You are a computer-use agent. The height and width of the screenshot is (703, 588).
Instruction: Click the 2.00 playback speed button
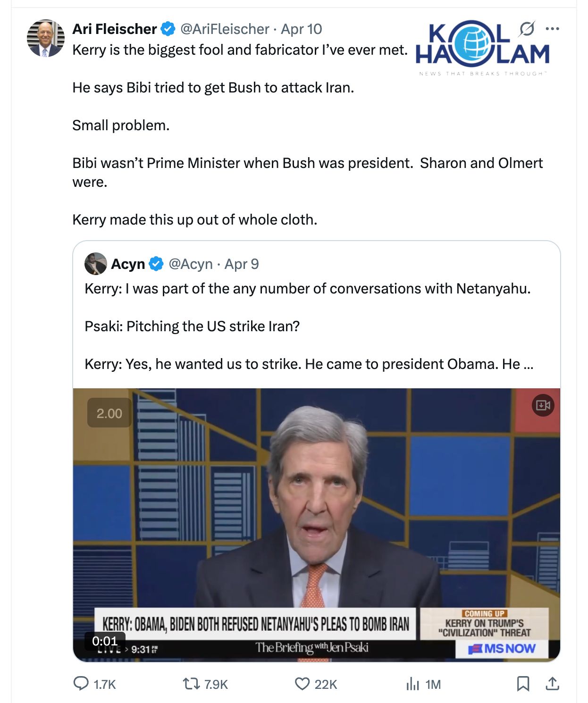click(x=109, y=413)
